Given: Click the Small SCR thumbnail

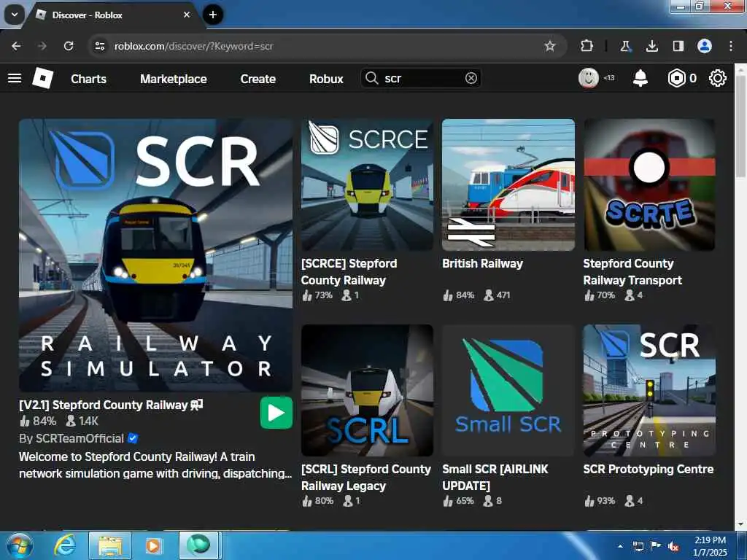Looking at the screenshot, I should tap(508, 391).
